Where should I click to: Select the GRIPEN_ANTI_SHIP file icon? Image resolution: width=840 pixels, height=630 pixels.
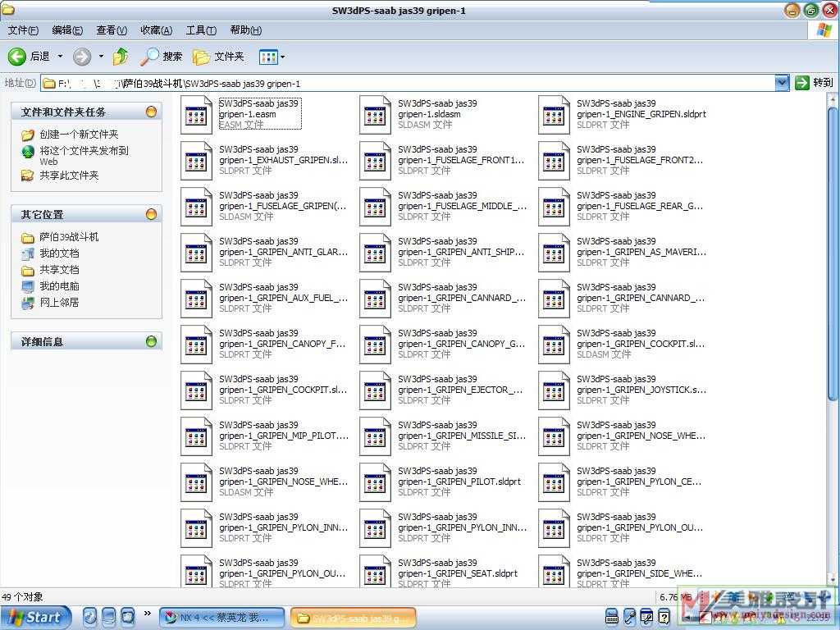[x=375, y=253]
